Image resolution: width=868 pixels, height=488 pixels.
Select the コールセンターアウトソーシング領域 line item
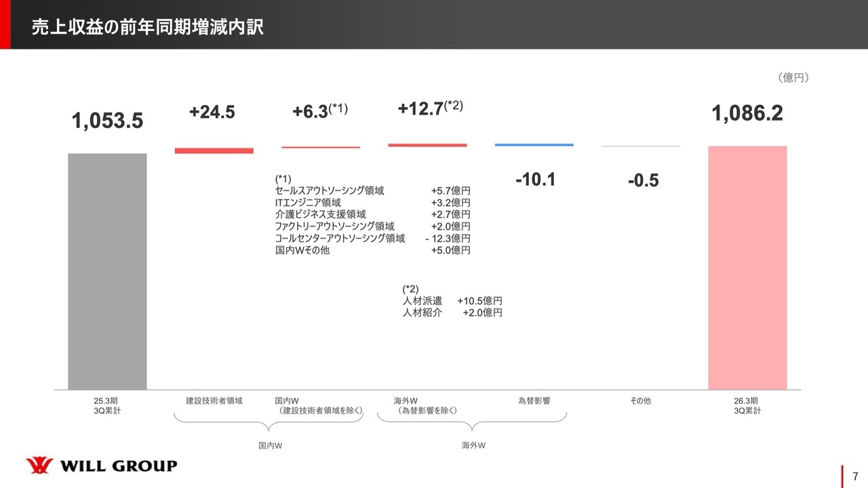tap(340, 238)
